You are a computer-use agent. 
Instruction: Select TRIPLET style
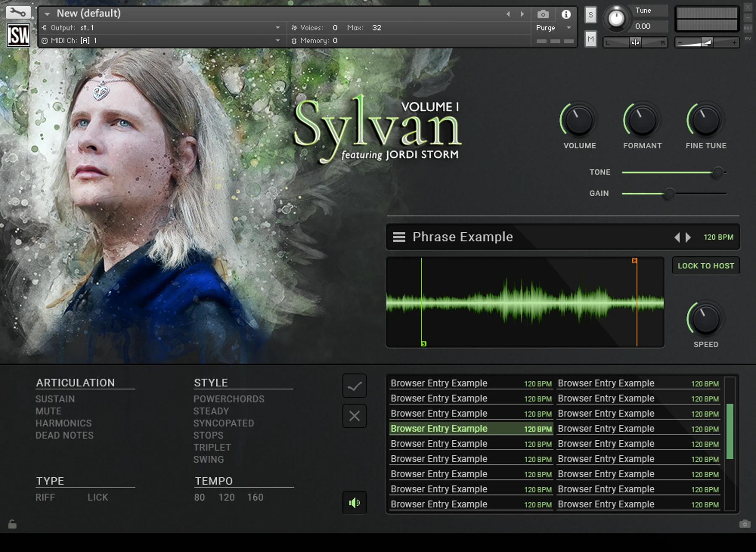coord(212,448)
